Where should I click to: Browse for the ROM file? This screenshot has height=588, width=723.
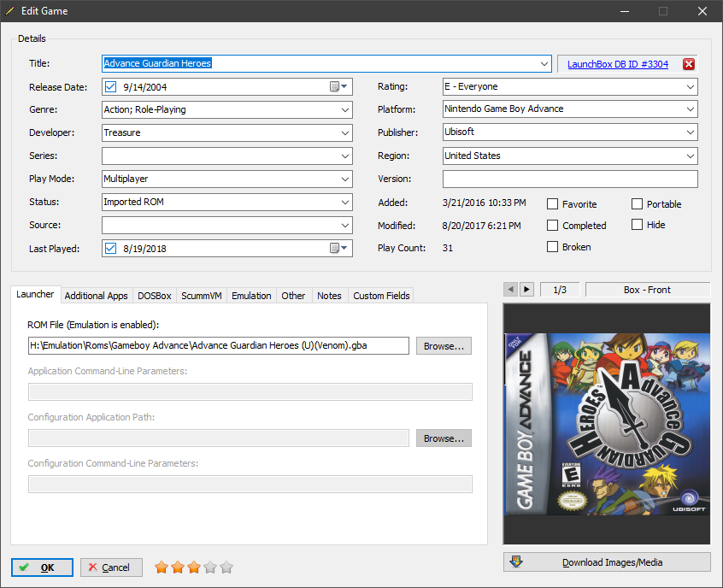pos(444,346)
